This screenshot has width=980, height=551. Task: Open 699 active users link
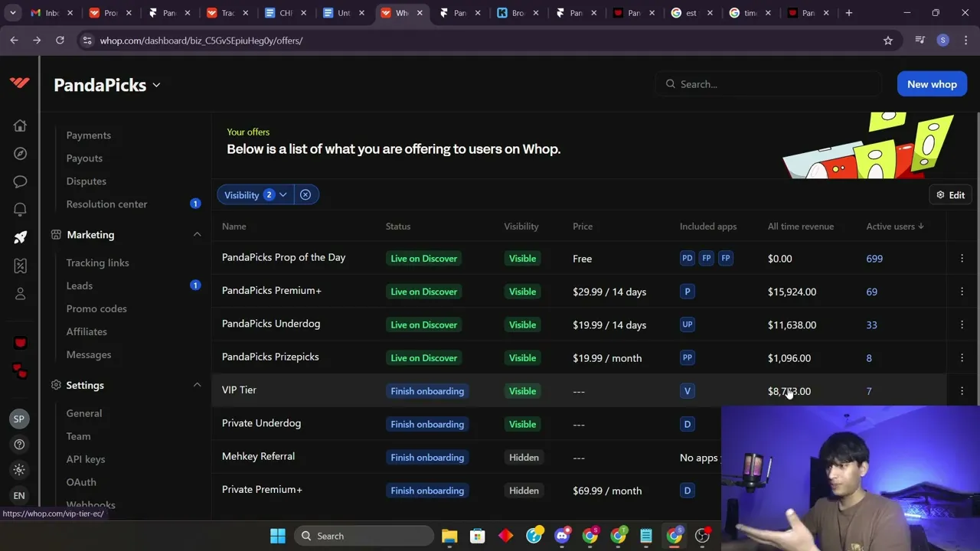874,259
